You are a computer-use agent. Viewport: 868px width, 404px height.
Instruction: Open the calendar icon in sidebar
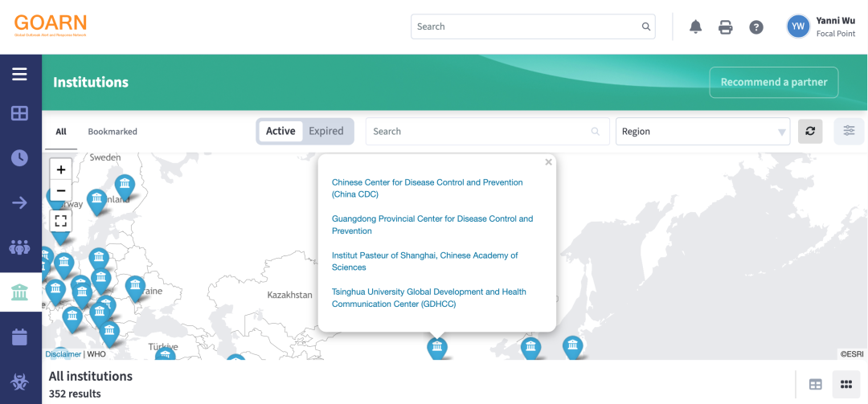click(19, 337)
